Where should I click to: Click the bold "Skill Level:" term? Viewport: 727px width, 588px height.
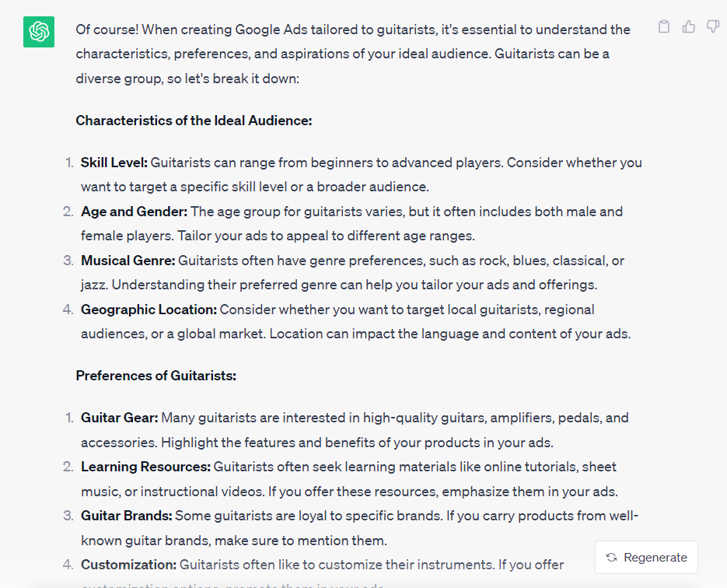[114, 163]
